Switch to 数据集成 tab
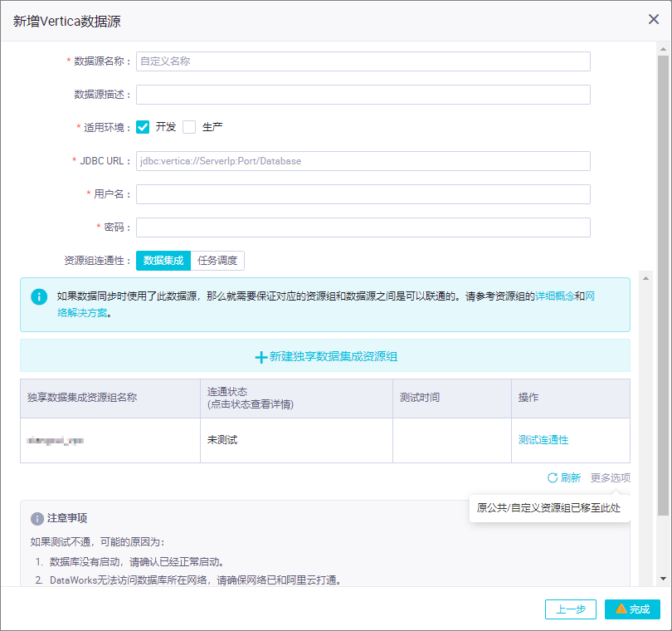This screenshot has height=631, width=672. tap(163, 261)
